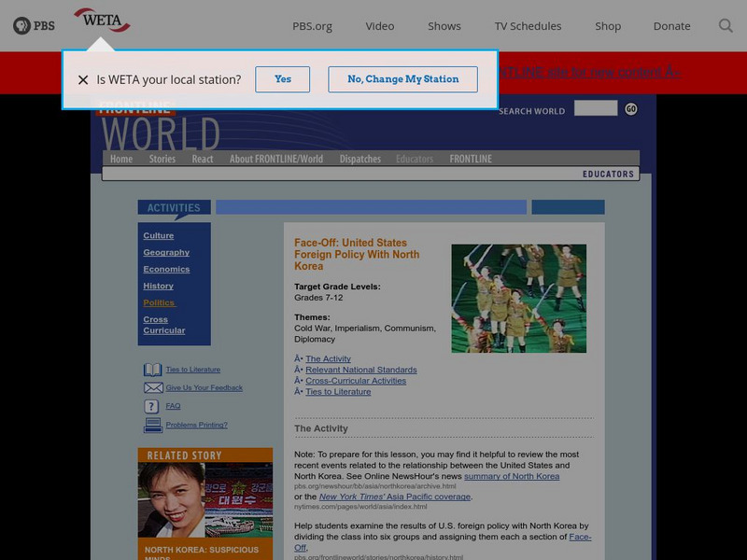This screenshot has width=747, height=560.
Task: Click the FAQ question mark icon
Action: pyautogui.click(x=151, y=406)
